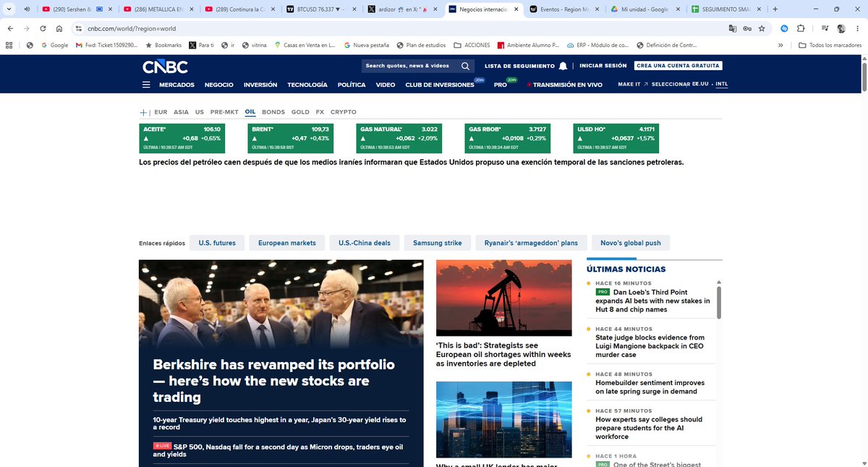Open the extensions puzzle icon
The height and width of the screenshot is (467, 868).
click(801, 28)
